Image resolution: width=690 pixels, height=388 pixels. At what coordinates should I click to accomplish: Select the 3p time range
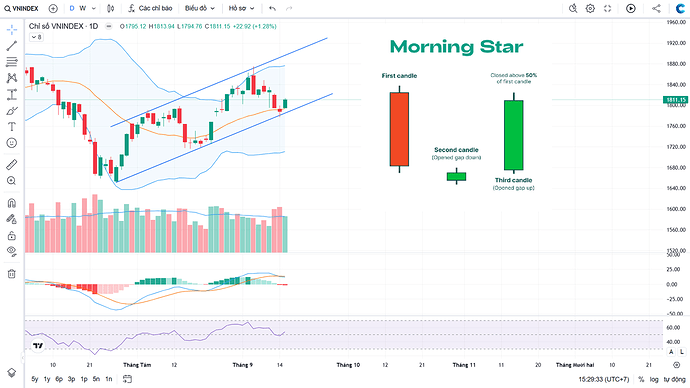pos(71,379)
